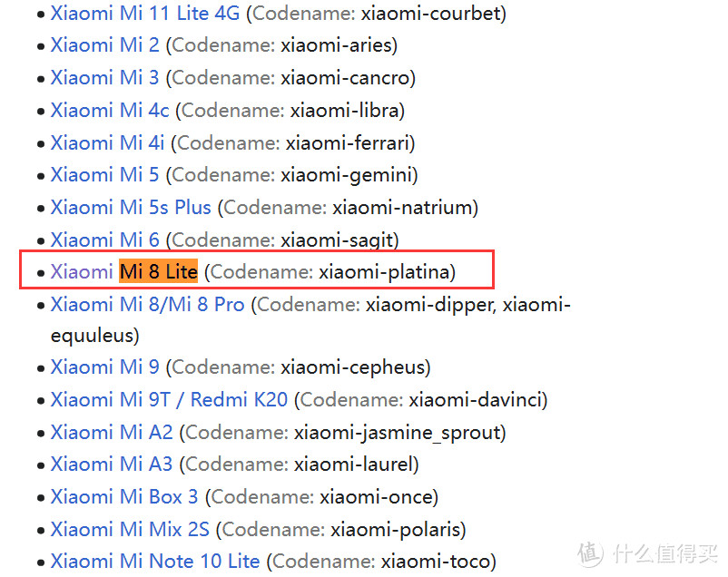Click the xiaomi-davinci codename text
728x577 pixels.
click(475, 400)
